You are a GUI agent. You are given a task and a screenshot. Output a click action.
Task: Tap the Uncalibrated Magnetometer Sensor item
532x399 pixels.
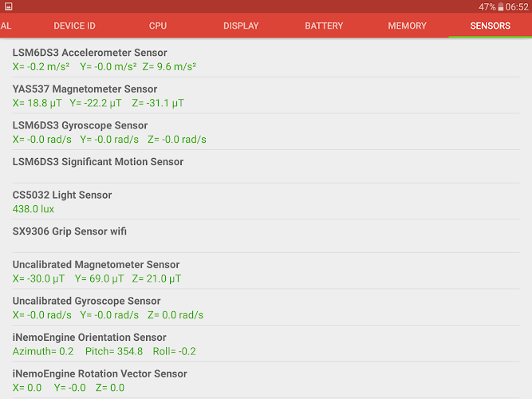click(x=266, y=271)
